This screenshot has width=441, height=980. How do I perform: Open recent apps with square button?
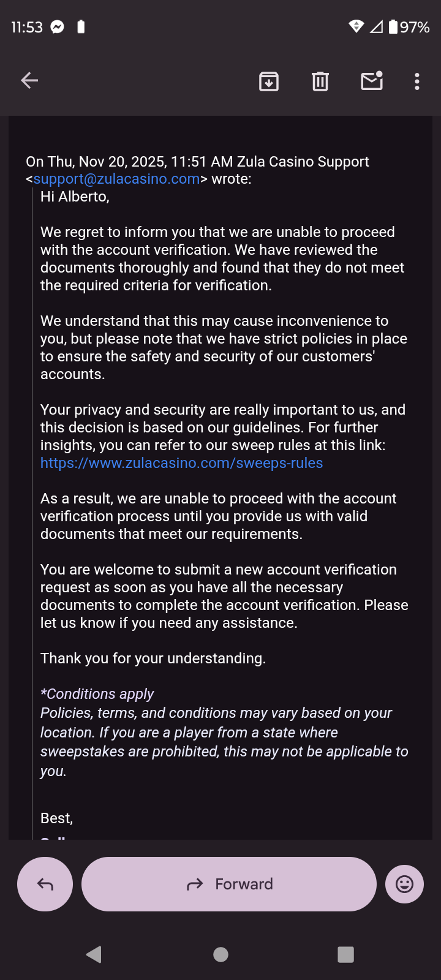coord(345,954)
